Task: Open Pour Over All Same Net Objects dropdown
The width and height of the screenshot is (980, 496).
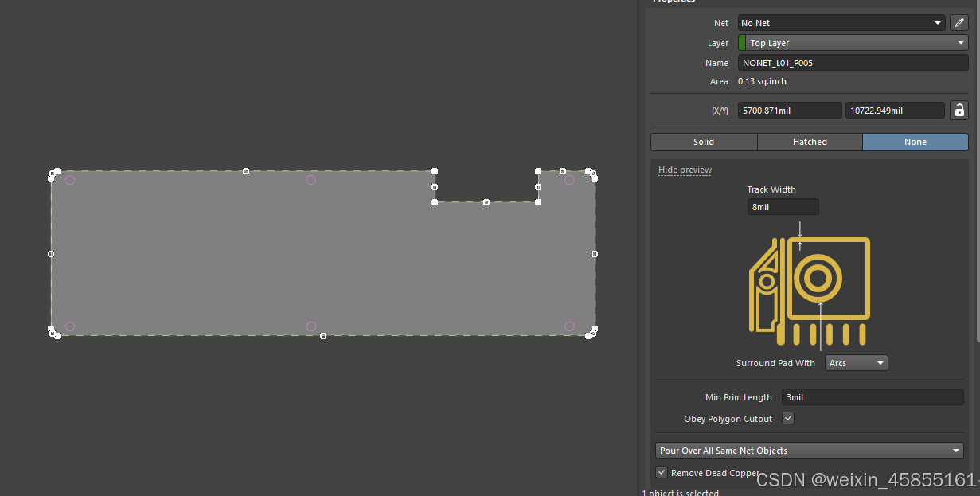Action: (810, 451)
